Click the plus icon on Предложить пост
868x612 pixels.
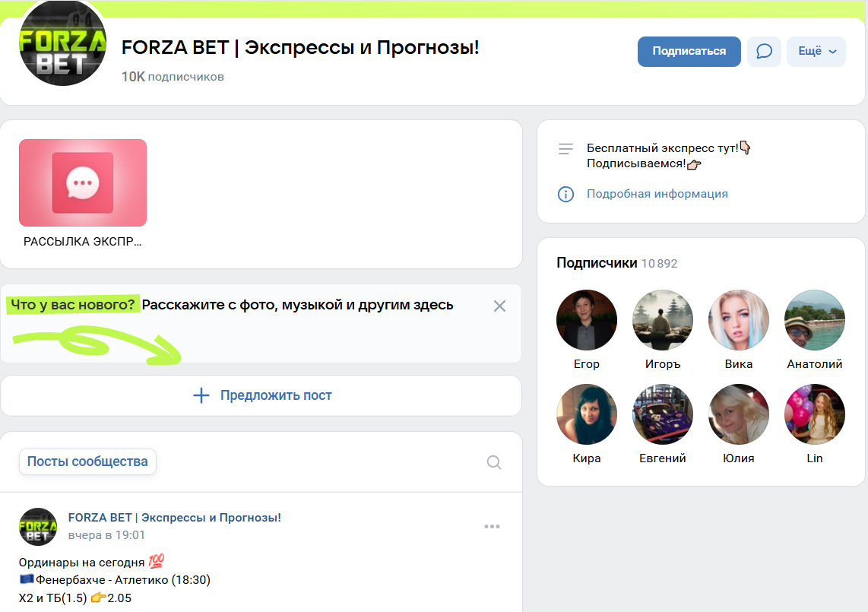pyautogui.click(x=201, y=395)
